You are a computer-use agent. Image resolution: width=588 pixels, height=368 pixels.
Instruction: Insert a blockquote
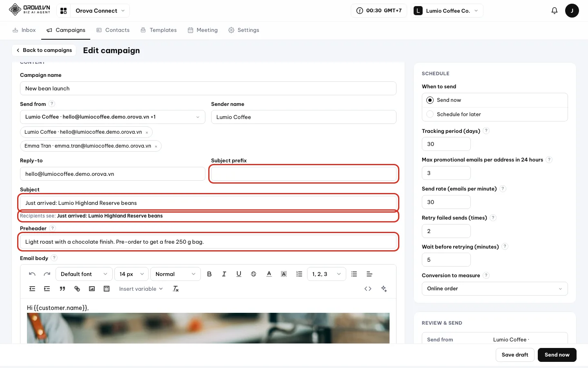[62, 289]
